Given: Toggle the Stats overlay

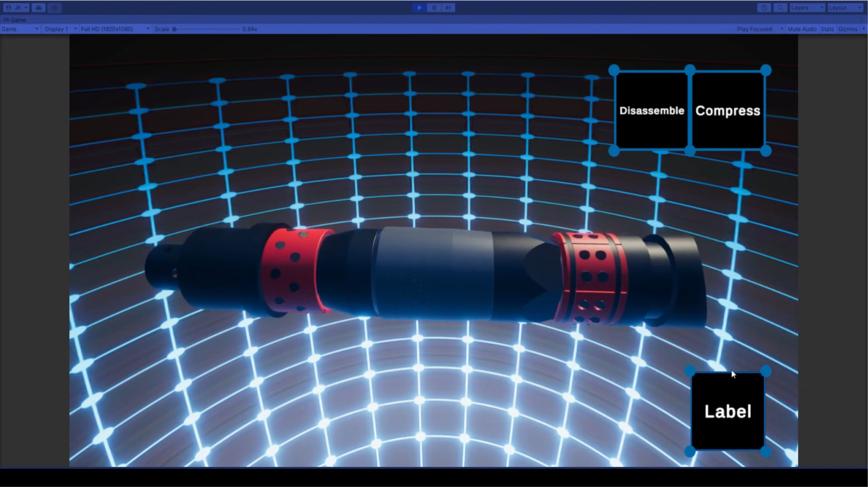Looking at the screenshot, I should (827, 29).
